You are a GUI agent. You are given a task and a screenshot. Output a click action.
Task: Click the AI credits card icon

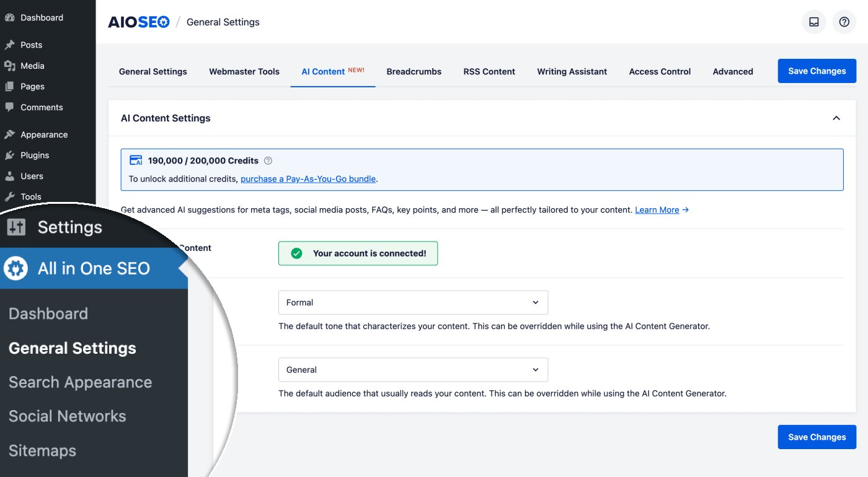[x=136, y=160]
